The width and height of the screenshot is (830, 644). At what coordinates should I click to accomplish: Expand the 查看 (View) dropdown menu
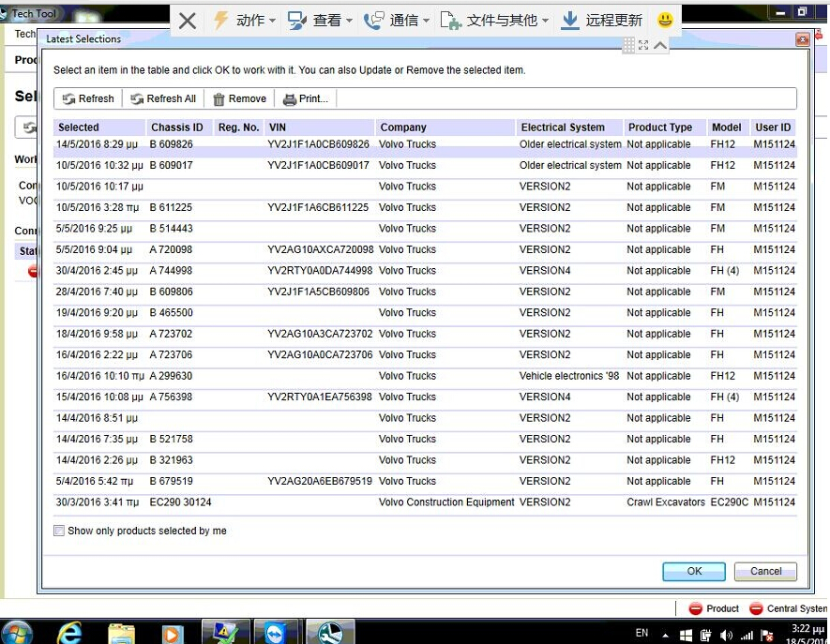322,21
